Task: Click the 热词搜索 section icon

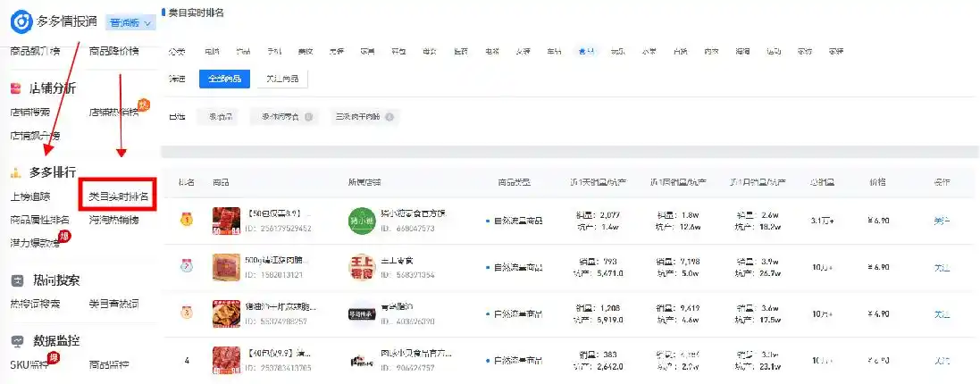Action: point(17,281)
